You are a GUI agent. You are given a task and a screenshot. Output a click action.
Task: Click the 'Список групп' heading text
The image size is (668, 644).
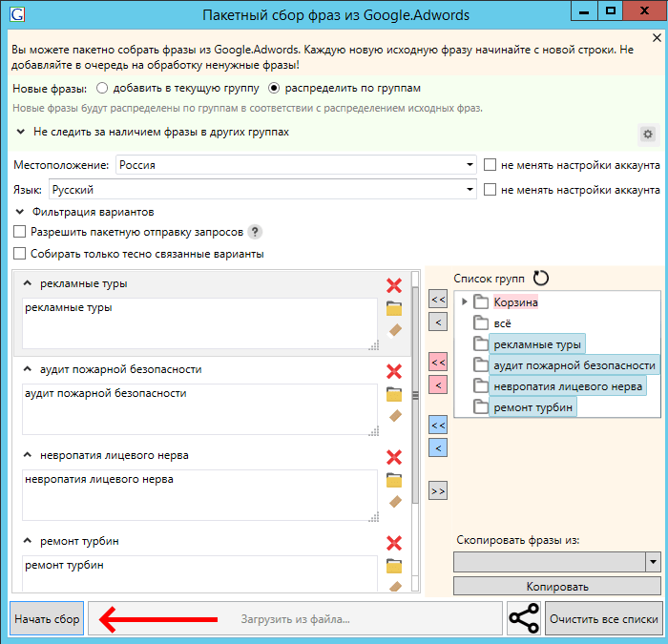[x=489, y=279]
